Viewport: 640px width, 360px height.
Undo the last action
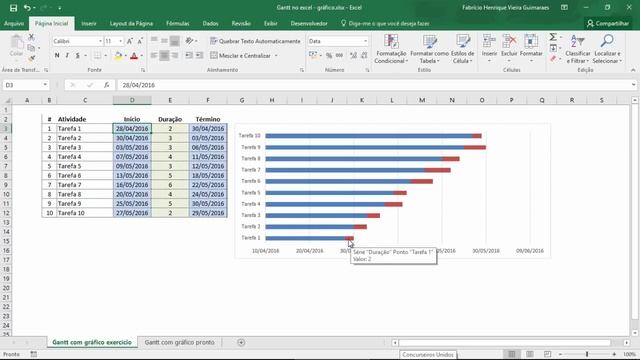pyautogui.click(x=27, y=8)
